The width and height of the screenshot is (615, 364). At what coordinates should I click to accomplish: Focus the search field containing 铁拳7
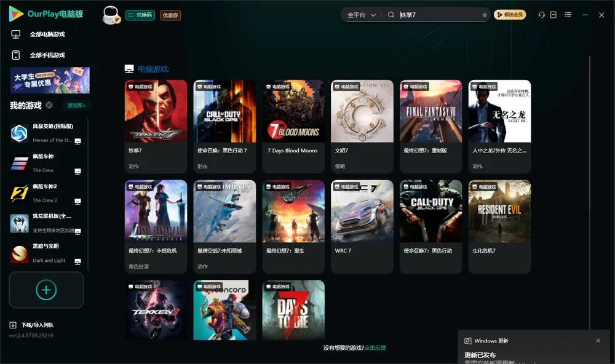(440, 15)
